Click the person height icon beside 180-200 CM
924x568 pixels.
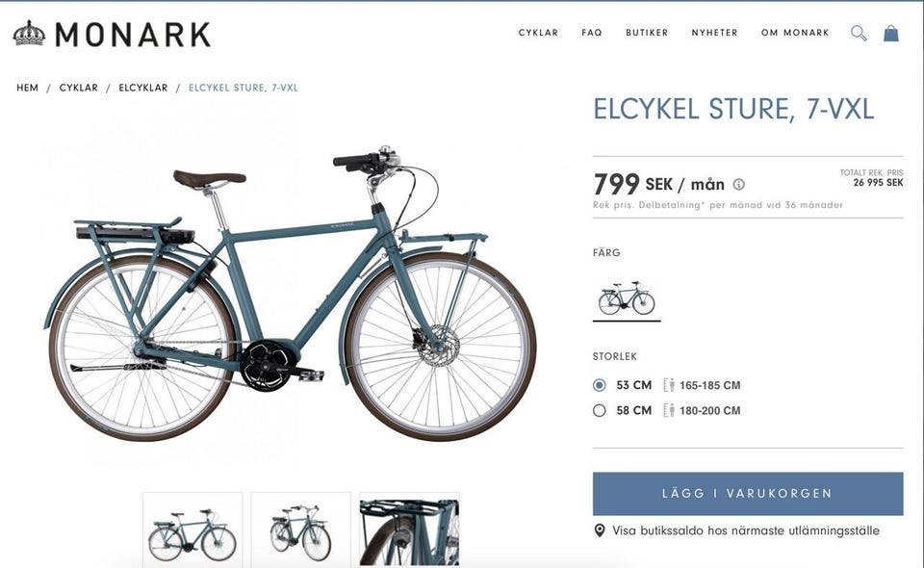(x=668, y=411)
